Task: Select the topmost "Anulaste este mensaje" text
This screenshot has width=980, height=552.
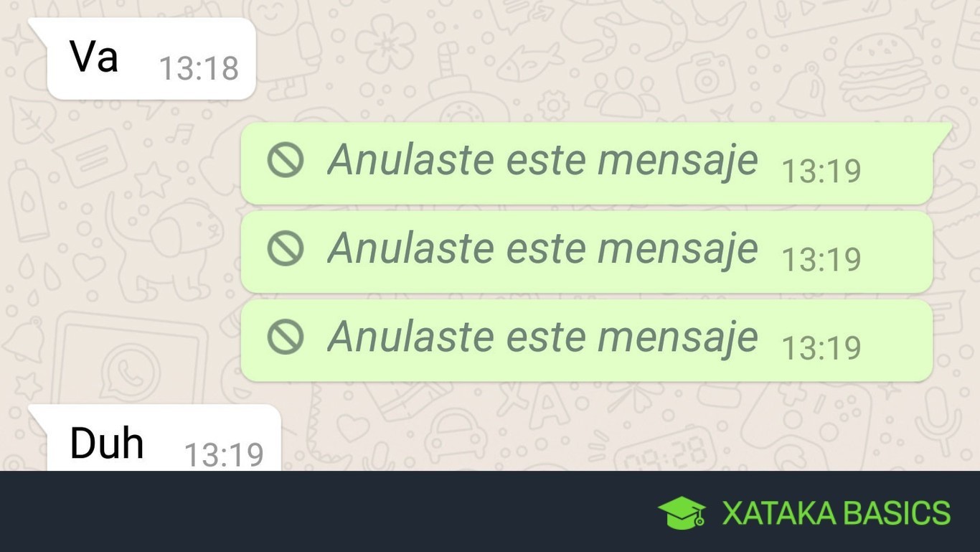Action: (542, 159)
